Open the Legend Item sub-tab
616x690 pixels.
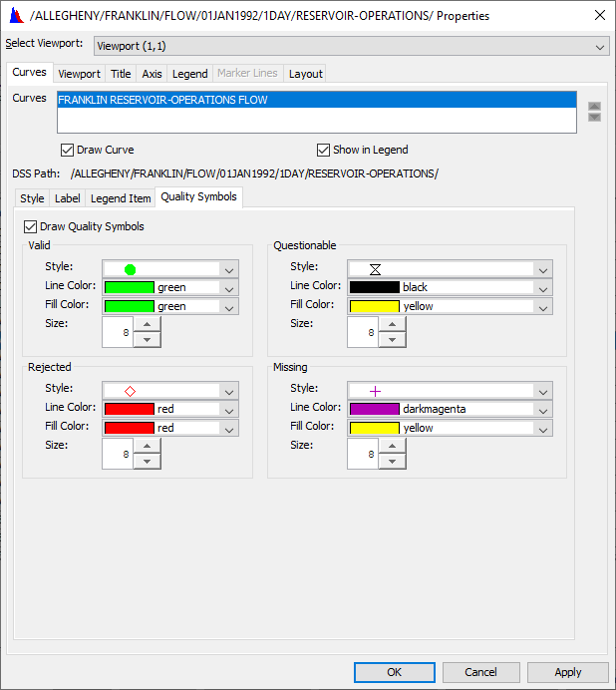(x=121, y=198)
